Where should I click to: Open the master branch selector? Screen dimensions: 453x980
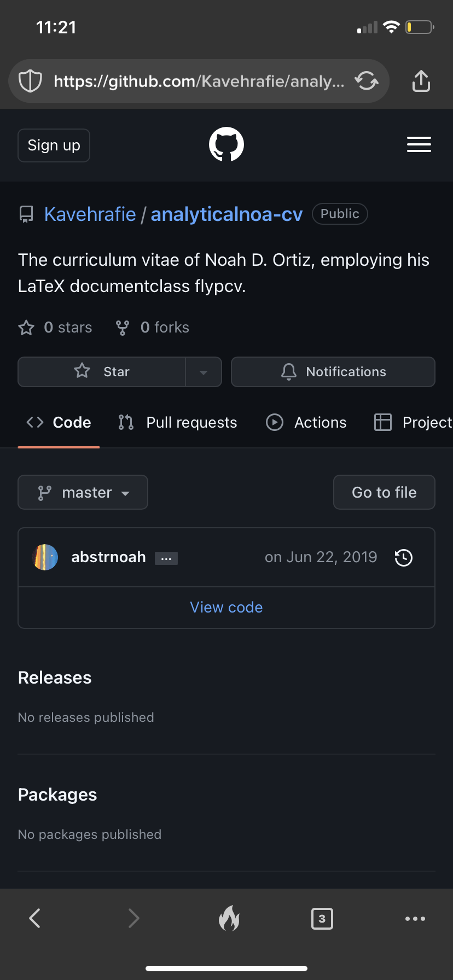tap(83, 492)
